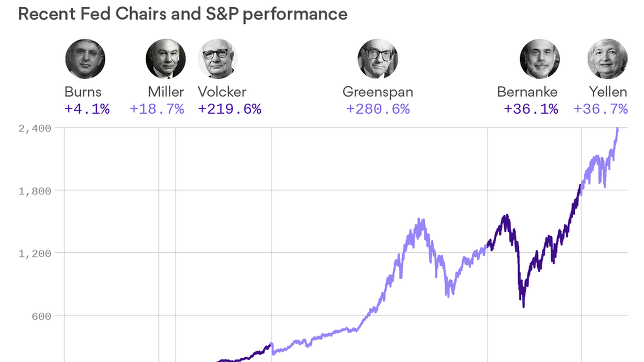The width and height of the screenshot is (644, 362).
Task: Click the portrait above the Bernanke label
Action: click(x=540, y=59)
